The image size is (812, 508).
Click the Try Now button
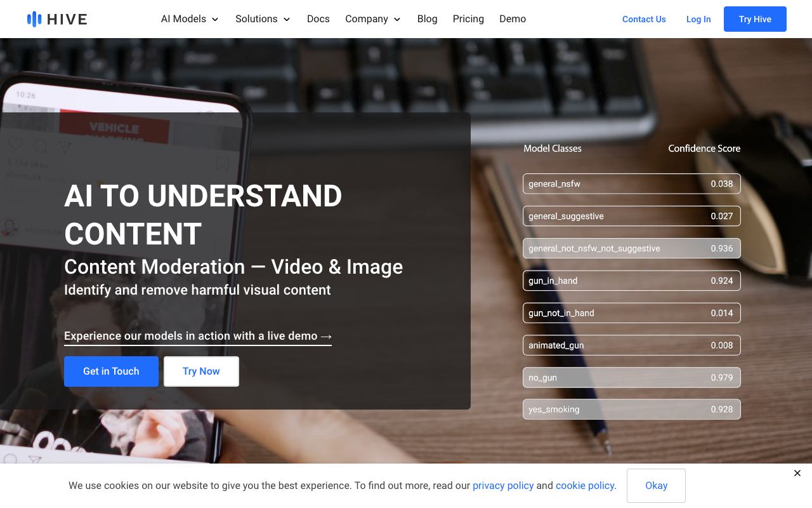(x=201, y=371)
